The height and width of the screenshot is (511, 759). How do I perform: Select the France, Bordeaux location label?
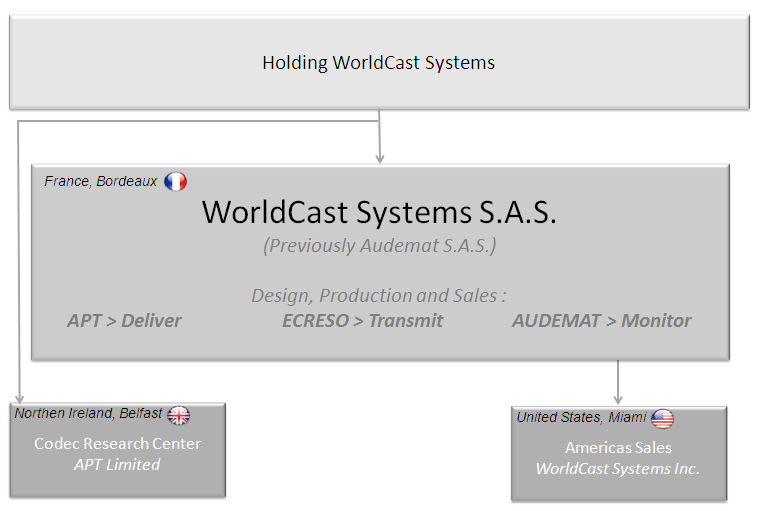[x=100, y=181]
